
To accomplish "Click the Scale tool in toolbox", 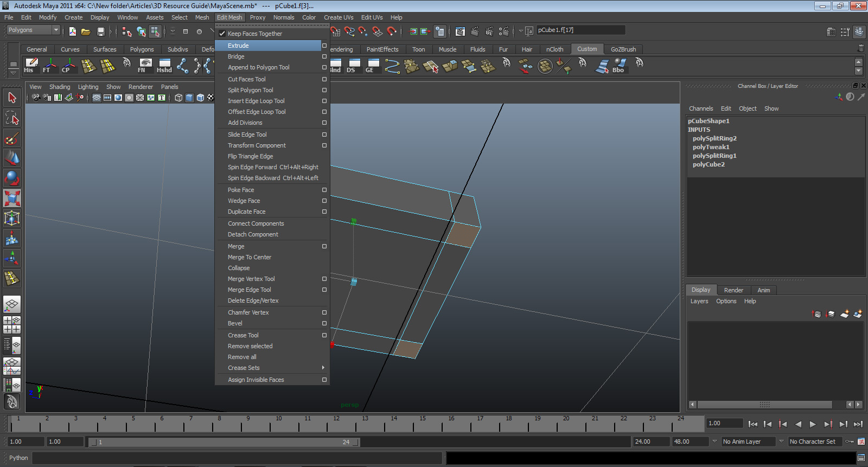I will 12,198.
